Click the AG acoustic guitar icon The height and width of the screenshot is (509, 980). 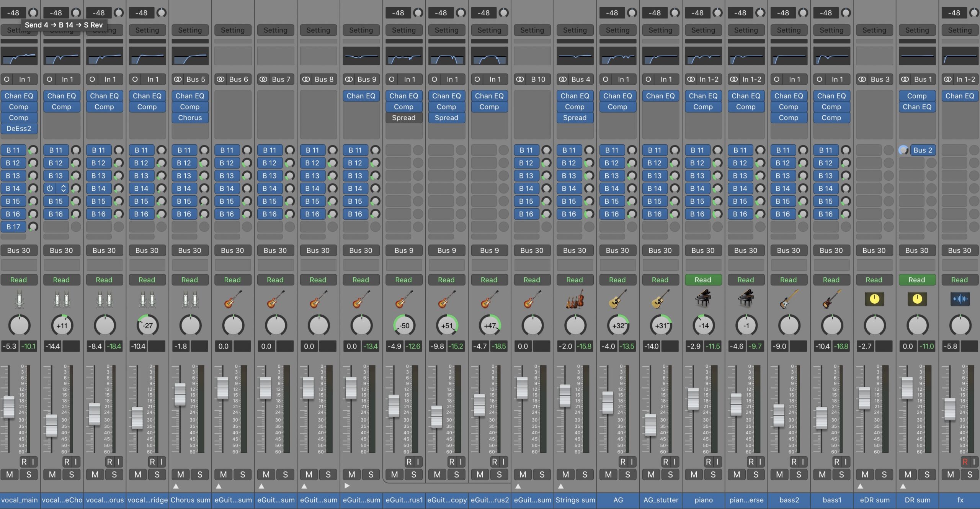tap(617, 299)
